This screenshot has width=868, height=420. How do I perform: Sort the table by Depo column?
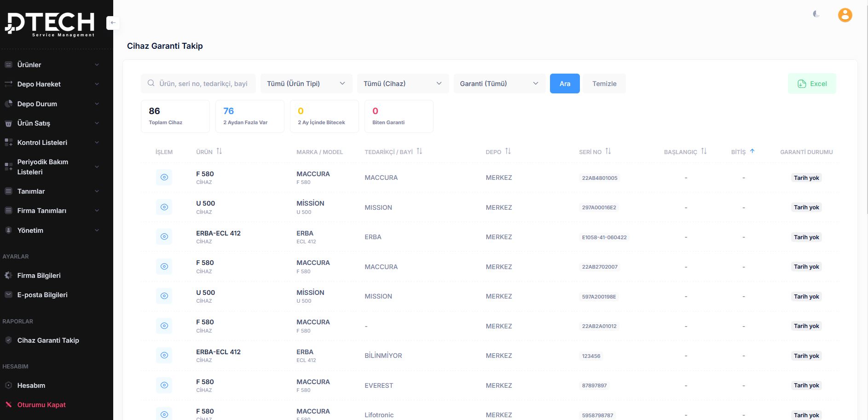click(x=508, y=151)
